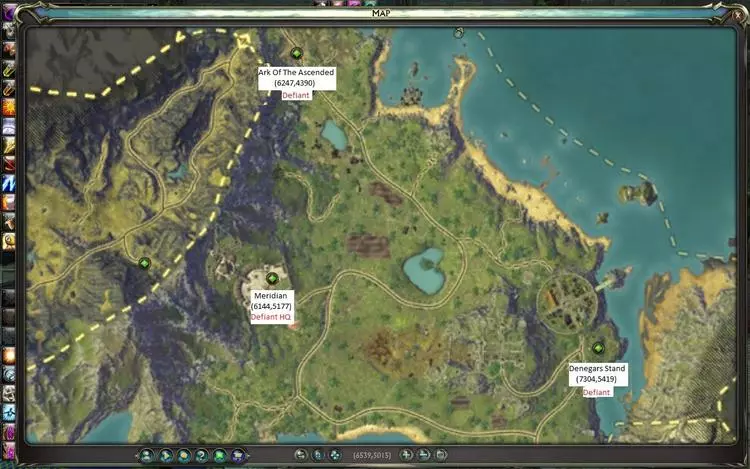Toggle the yellow coin map filter

coord(184,455)
